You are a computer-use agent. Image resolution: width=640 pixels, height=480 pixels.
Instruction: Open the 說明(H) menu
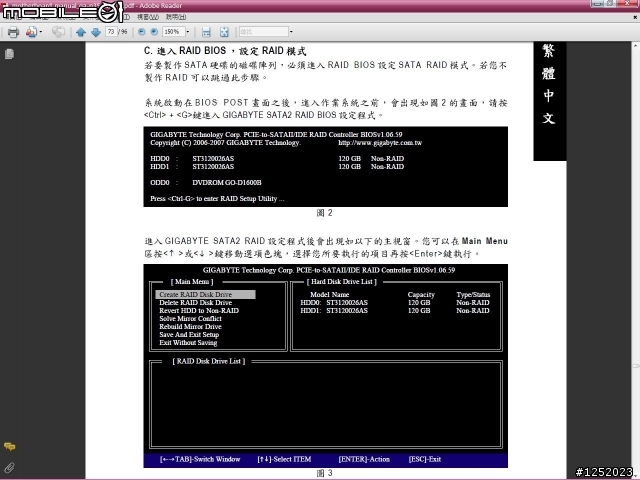click(x=176, y=17)
